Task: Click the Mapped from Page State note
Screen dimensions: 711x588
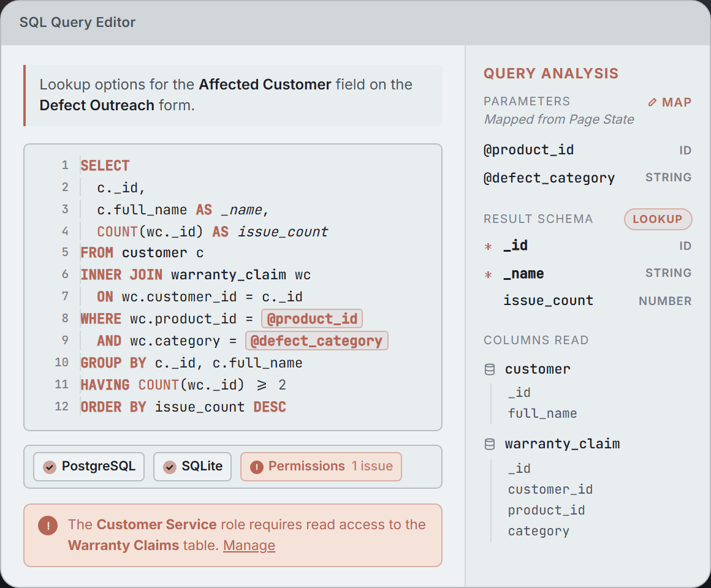Action: coord(558,119)
